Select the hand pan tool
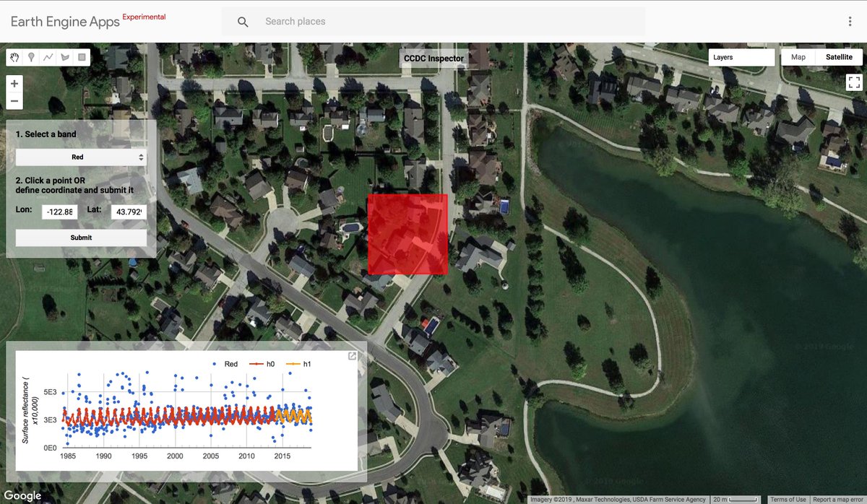This screenshot has height=504, width=867. click(x=14, y=57)
